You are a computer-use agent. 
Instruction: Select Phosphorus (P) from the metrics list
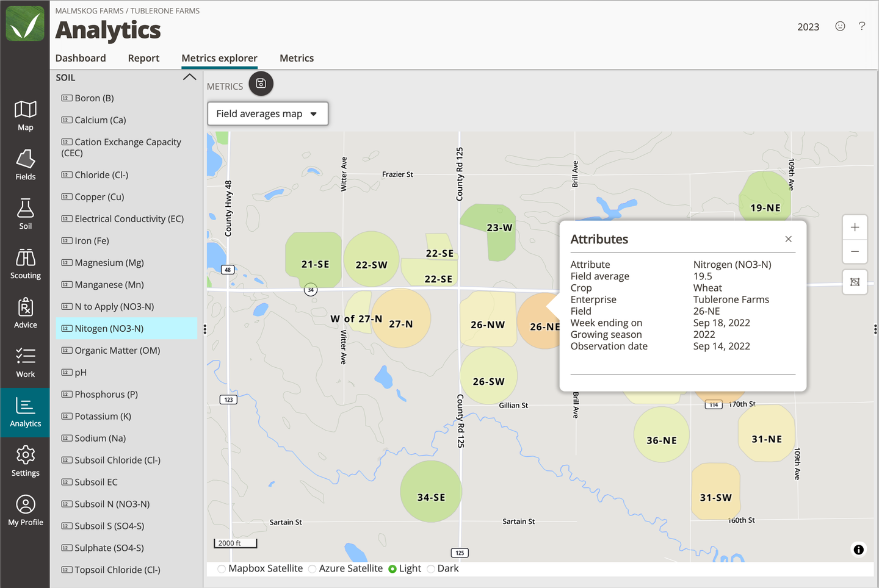[105, 394]
